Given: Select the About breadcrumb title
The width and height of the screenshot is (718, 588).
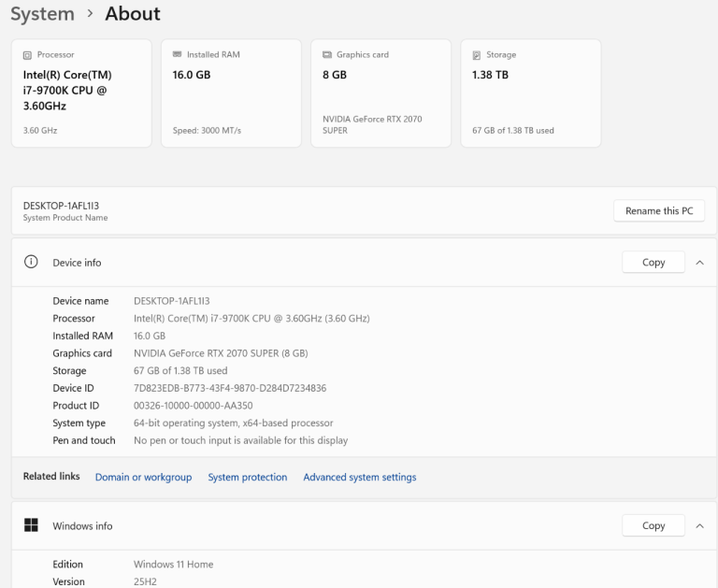Looking at the screenshot, I should coord(133,14).
